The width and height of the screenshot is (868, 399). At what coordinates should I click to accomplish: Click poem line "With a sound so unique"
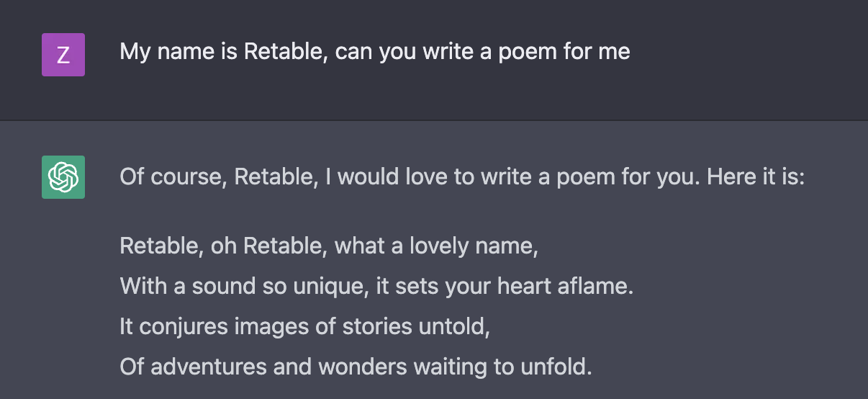tap(376, 287)
